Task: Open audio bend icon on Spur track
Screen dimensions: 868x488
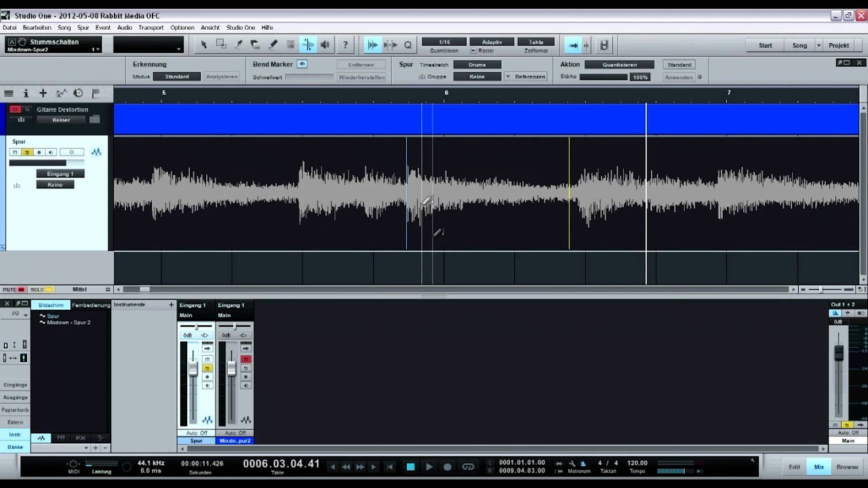Action: pyautogui.click(x=96, y=152)
